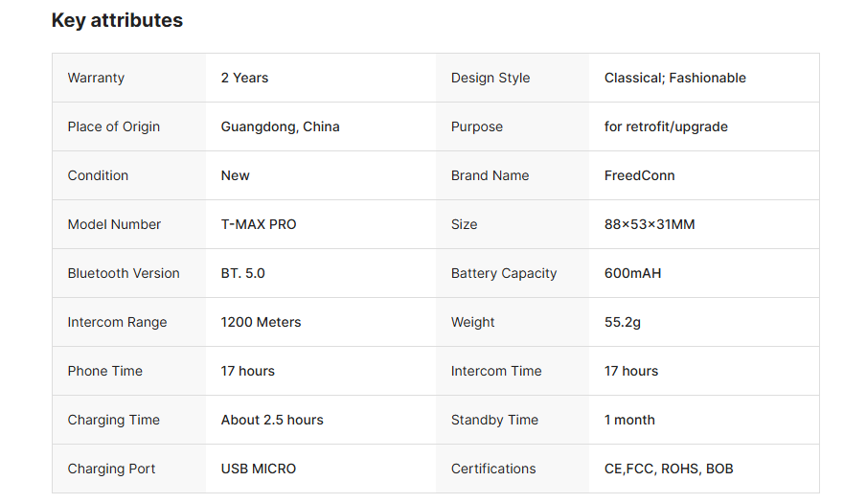Click the 55.2g weight value
This screenshot has width=844, height=504.
[x=623, y=322]
